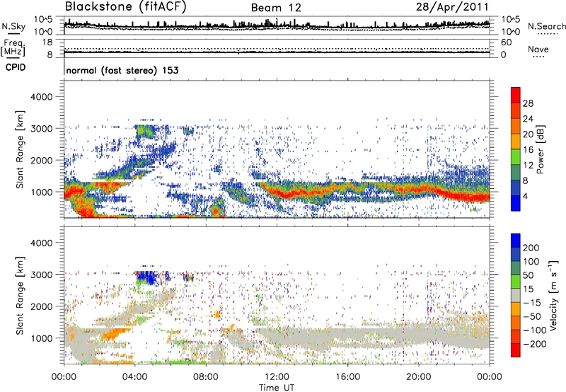Click the normal (fast stereo) 153 text
The image size is (566, 392).
tap(122, 70)
